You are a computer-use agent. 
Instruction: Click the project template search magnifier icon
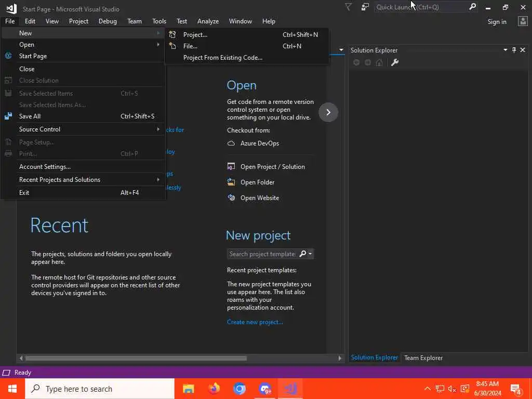tap(303, 254)
